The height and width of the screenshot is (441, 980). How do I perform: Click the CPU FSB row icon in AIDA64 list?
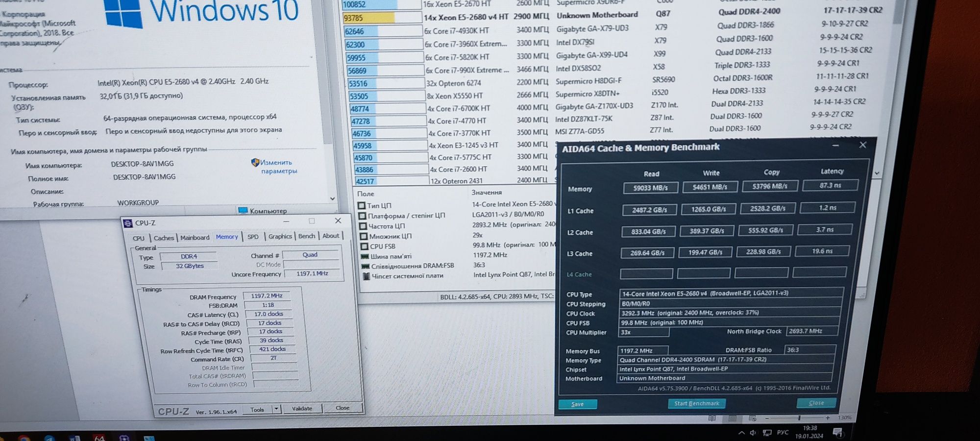pos(365,246)
